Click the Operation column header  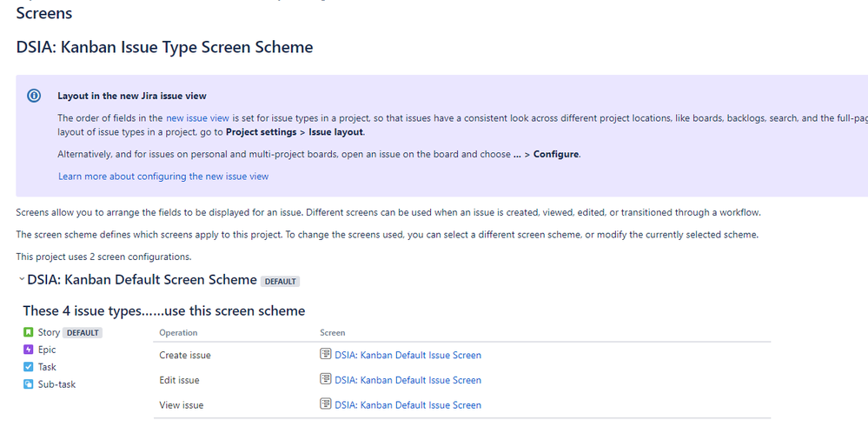pyautogui.click(x=178, y=333)
